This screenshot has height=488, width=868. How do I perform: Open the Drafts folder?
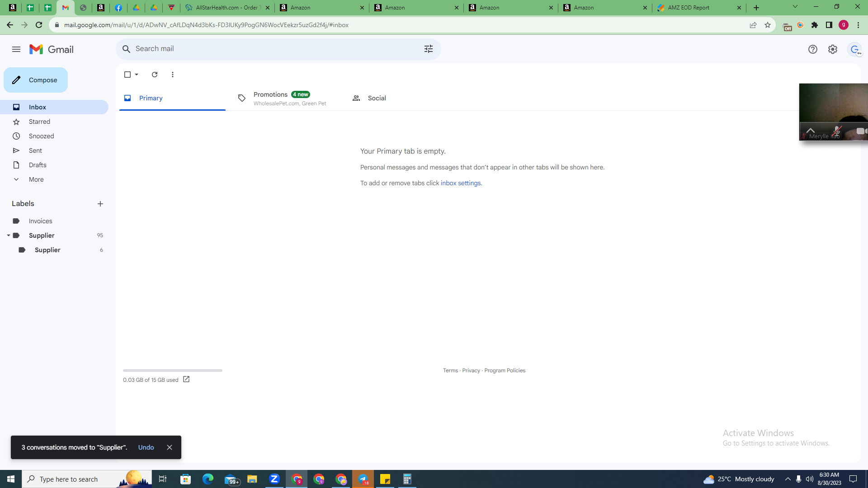tap(54, 165)
